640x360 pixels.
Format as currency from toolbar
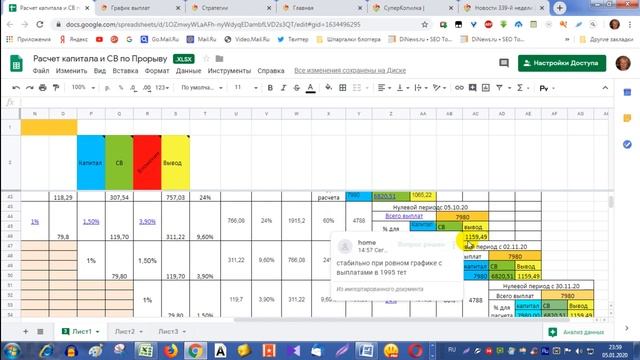(x=107, y=88)
